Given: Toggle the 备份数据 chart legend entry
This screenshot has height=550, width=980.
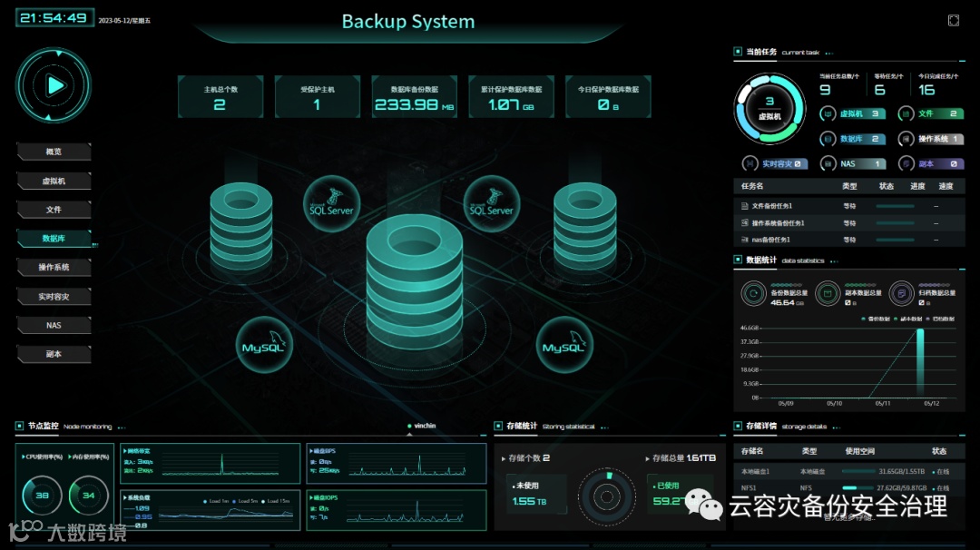Looking at the screenshot, I should click(876, 319).
